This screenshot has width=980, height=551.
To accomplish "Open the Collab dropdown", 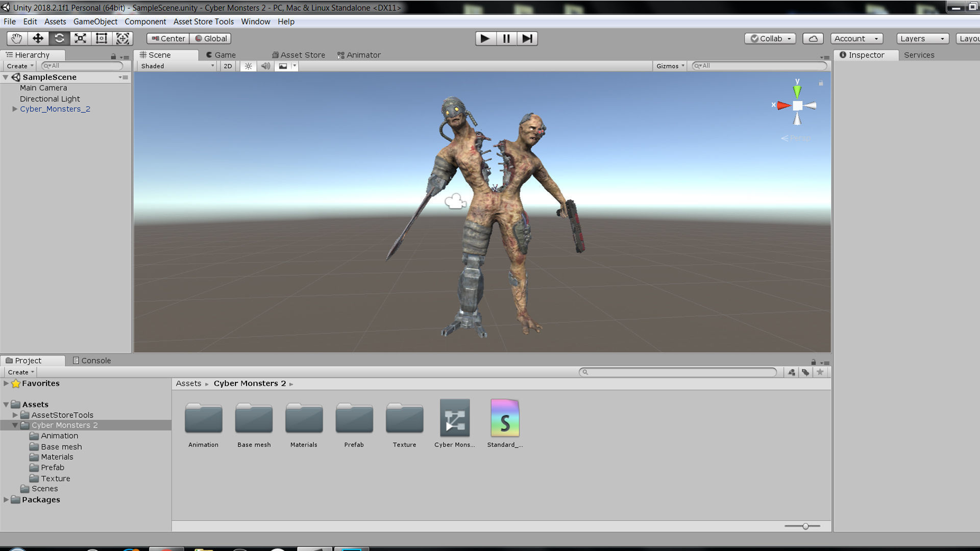I will pos(770,38).
